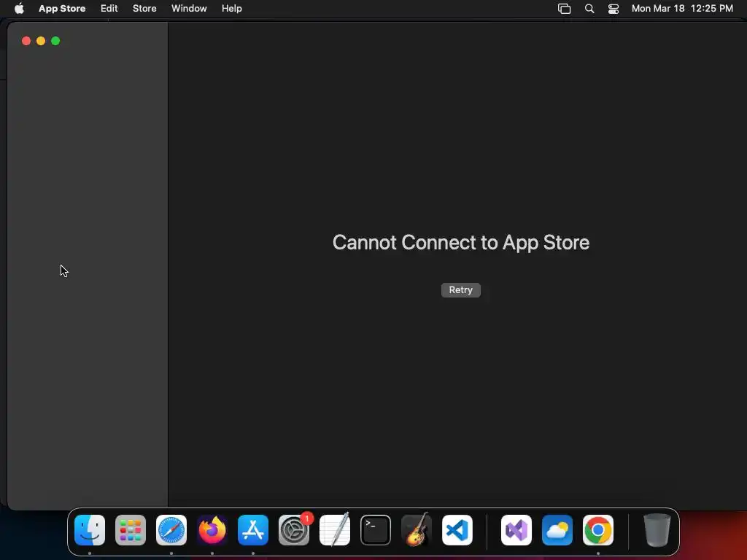Open the Store menu
The width and height of the screenshot is (747, 560).
click(144, 8)
